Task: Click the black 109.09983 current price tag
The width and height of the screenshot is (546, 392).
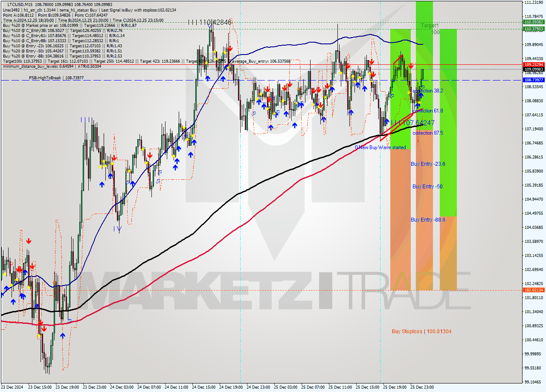Action: pyautogui.click(x=534, y=69)
